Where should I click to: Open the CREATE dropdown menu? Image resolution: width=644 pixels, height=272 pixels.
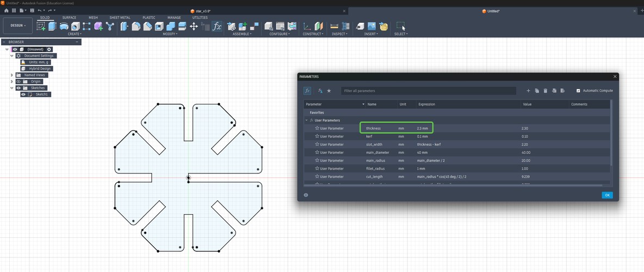[75, 34]
